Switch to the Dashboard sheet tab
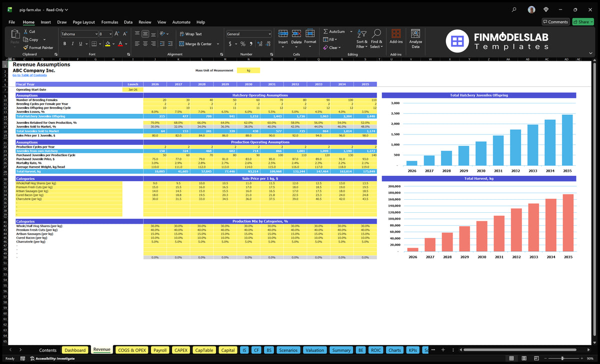The image size is (600, 364). 75,350
